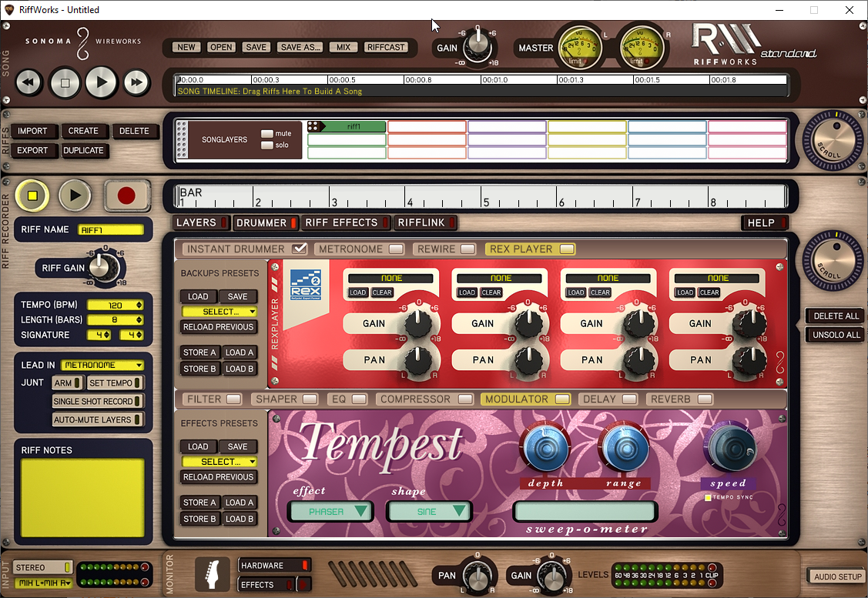Open the Lead In Metronome dropdown
868x598 pixels.
tap(102, 365)
